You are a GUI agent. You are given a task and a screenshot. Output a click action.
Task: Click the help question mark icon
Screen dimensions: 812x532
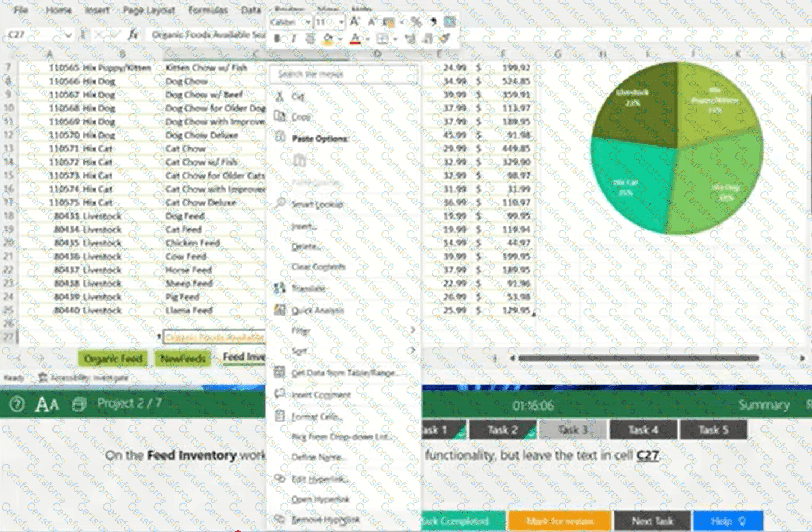(17, 404)
